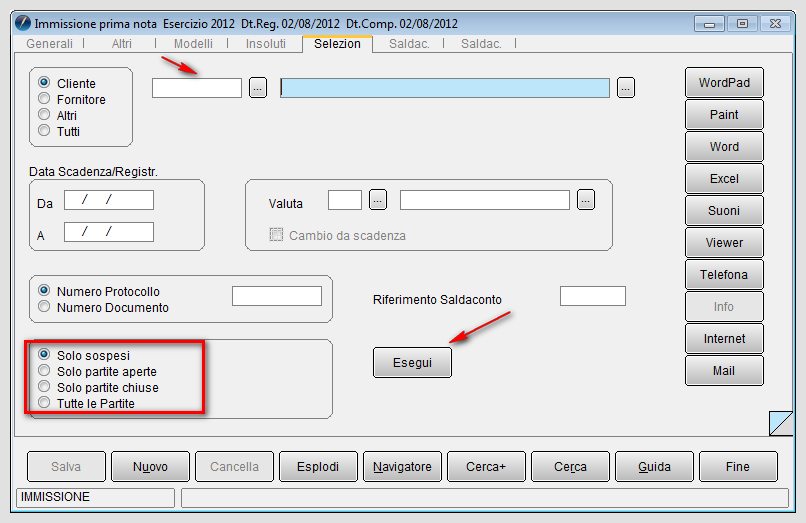
Task: Select Solo sospesi option
Action: pos(44,354)
